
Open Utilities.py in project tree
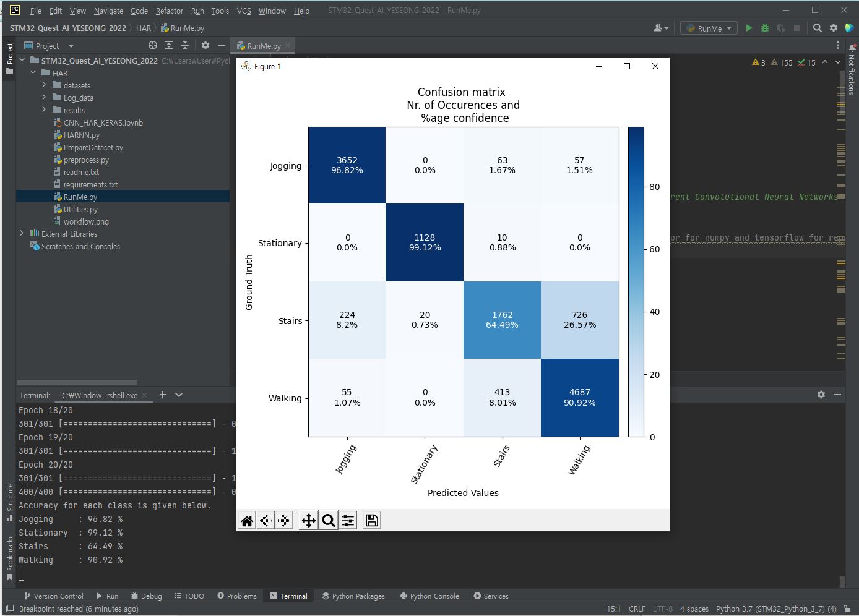click(x=80, y=209)
